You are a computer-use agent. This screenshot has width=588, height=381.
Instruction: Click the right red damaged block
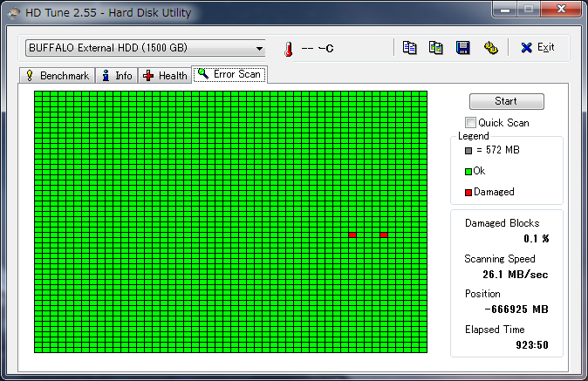[x=384, y=235]
